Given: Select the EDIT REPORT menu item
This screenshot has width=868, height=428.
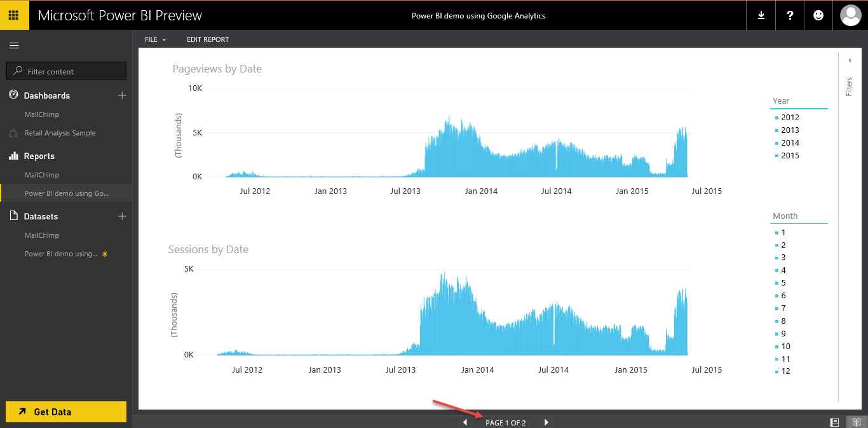Looking at the screenshot, I should [208, 39].
